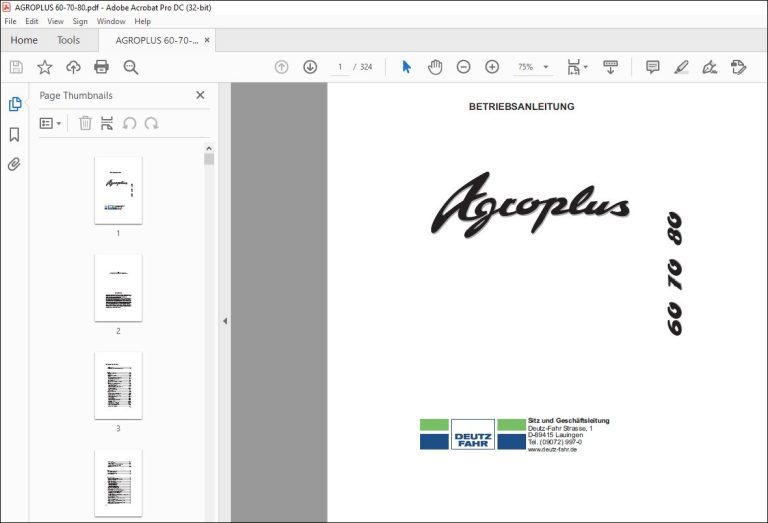The image size is (768, 523).
Task: Click the thumbnails scrollbar handle
Action: point(209,159)
